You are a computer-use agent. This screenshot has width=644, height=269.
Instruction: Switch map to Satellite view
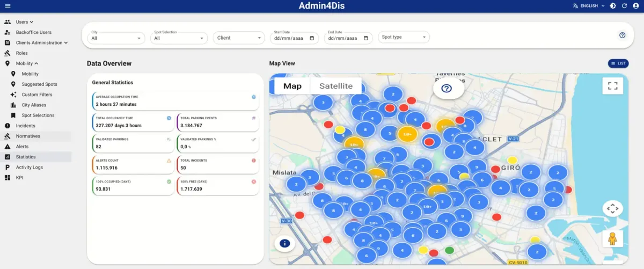[x=336, y=86]
